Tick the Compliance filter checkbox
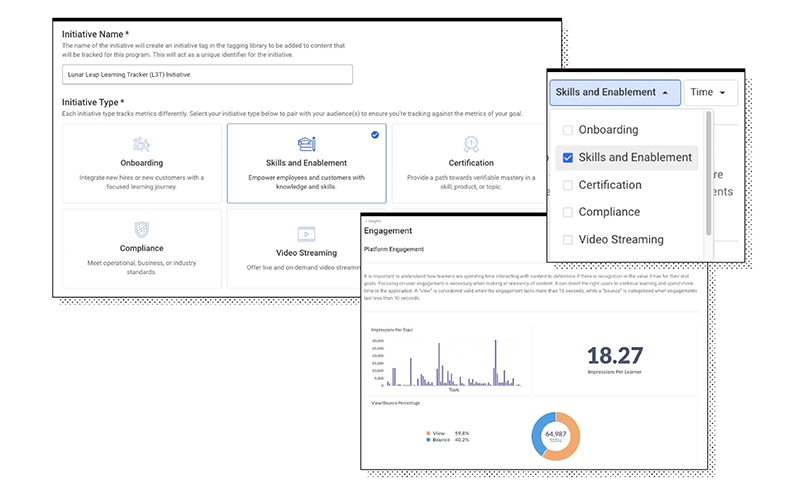The image size is (800, 500). click(568, 212)
